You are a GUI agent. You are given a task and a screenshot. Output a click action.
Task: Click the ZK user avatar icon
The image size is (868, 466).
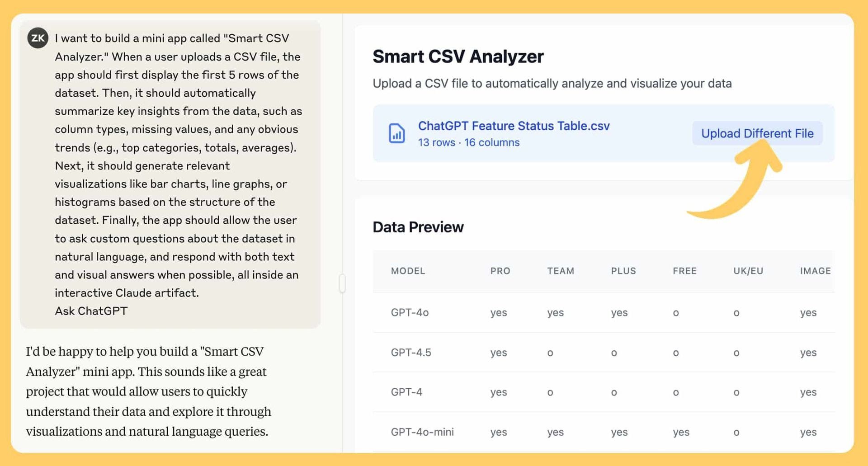pos(38,38)
